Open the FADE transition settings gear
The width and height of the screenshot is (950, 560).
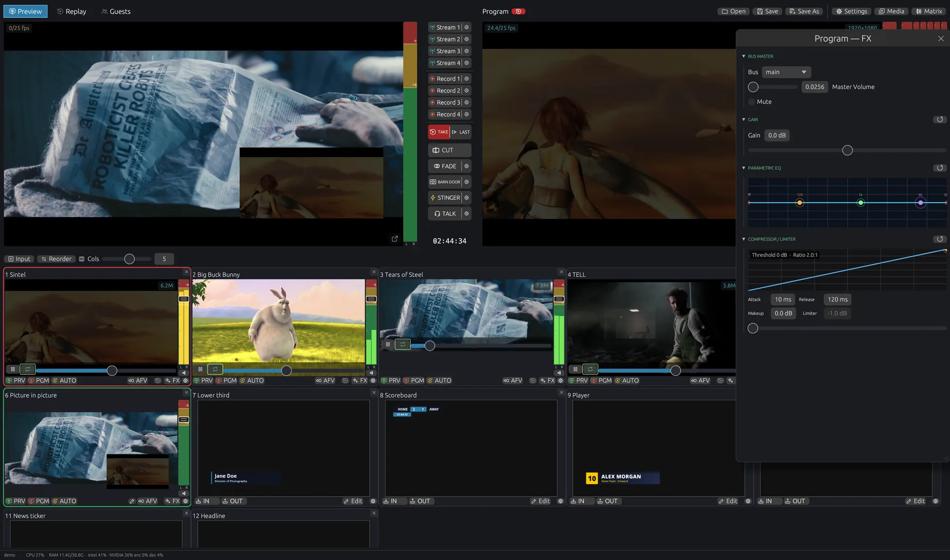click(x=467, y=166)
